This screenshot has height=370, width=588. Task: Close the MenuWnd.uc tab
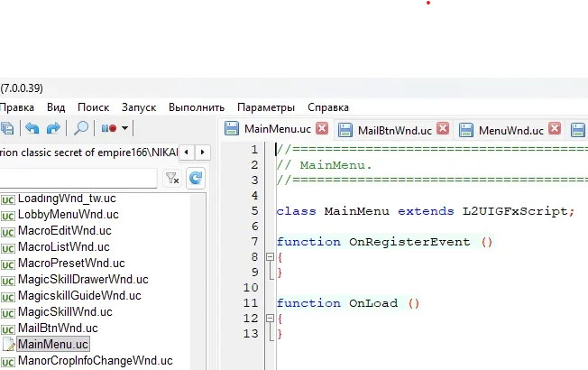point(555,129)
